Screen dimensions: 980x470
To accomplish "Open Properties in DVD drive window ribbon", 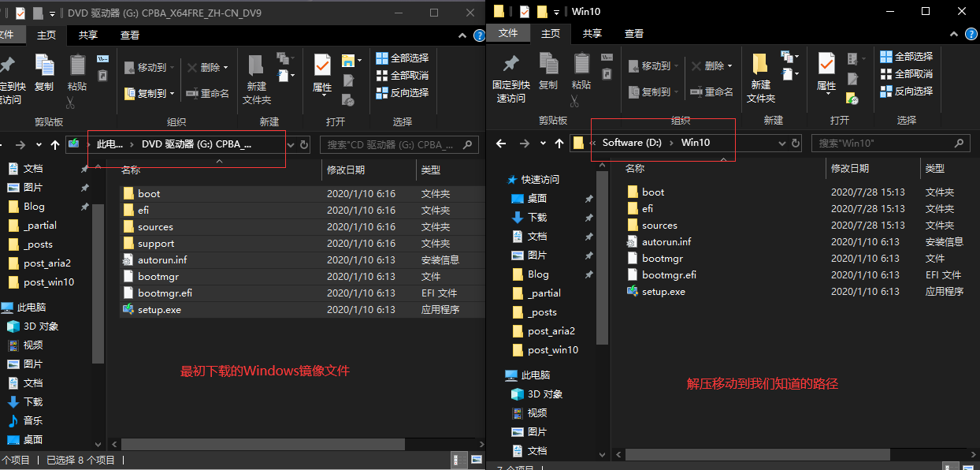I will tap(322, 73).
